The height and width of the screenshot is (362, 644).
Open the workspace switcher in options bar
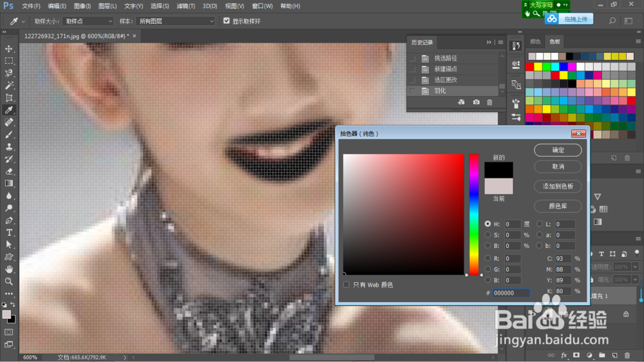click(x=629, y=21)
